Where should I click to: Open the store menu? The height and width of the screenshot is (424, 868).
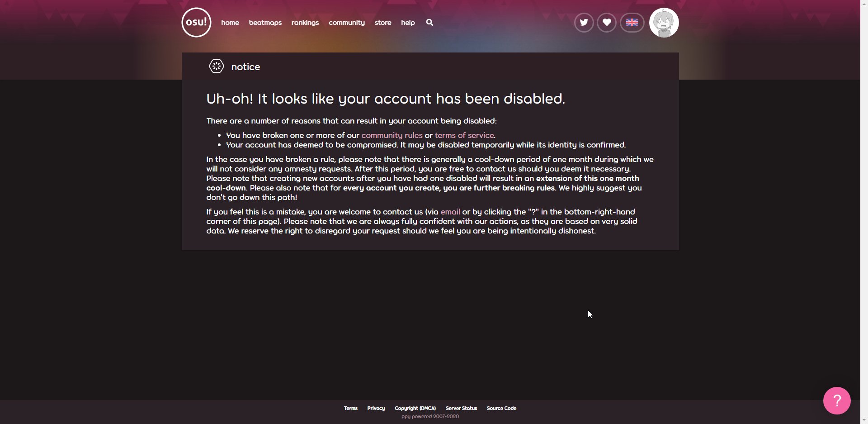[383, 23]
